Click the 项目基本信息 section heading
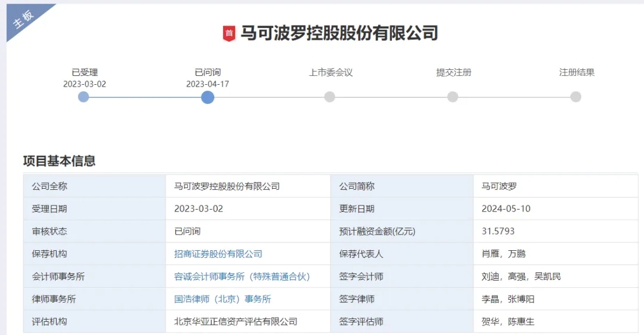Image resolution: width=644 pixels, height=335 pixels. click(x=59, y=161)
